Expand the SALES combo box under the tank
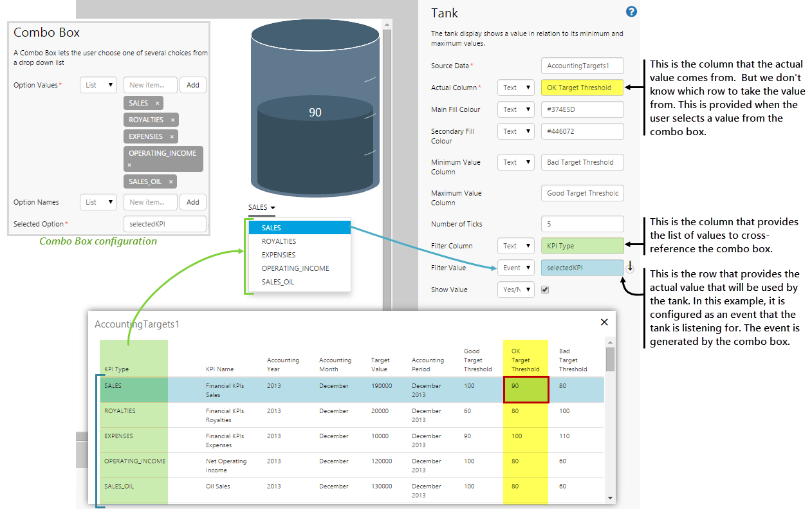Image resolution: width=812 pixels, height=509 pixels. tap(262, 207)
